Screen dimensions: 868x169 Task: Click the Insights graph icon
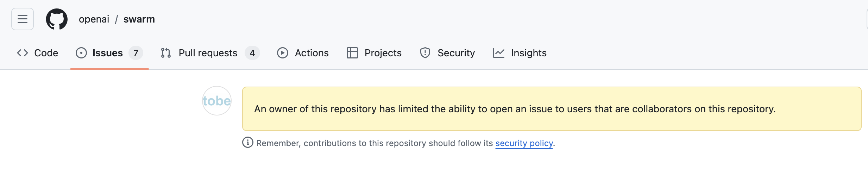pyautogui.click(x=499, y=53)
